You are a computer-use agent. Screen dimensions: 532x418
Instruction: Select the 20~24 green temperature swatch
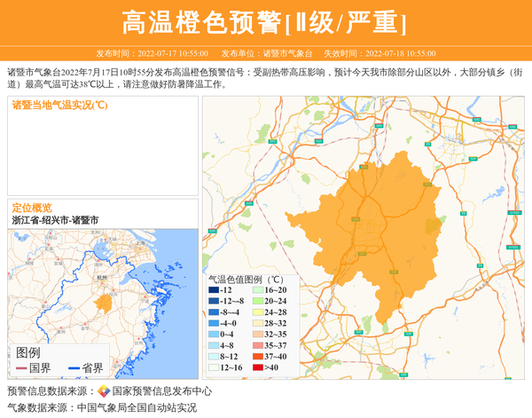coord(254,303)
